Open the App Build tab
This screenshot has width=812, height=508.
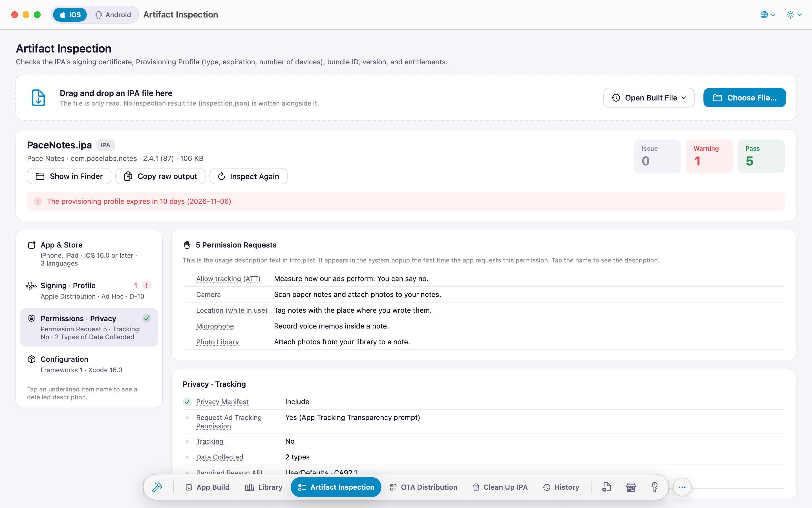click(x=207, y=487)
